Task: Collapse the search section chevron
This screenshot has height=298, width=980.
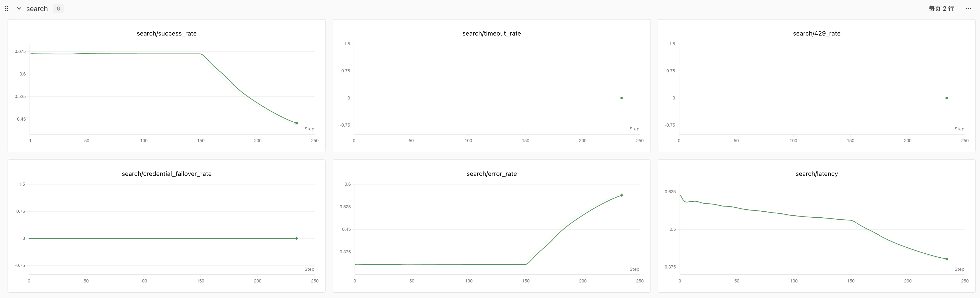Action: click(x=19, y=8)
